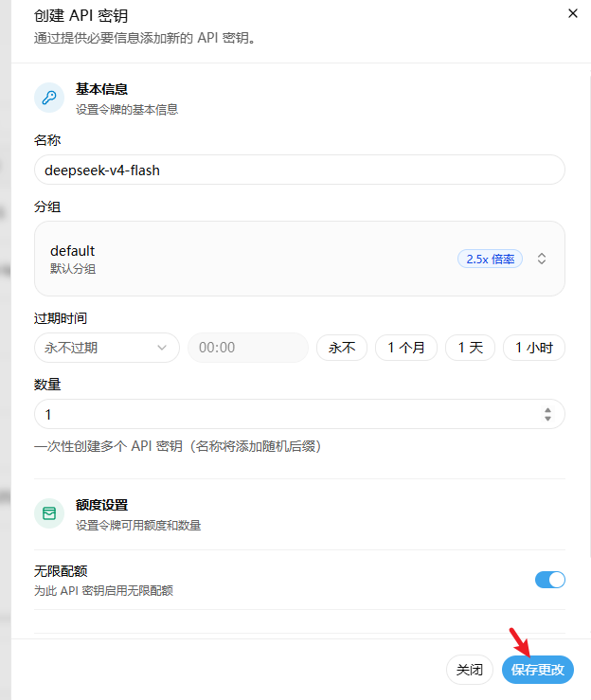
Task: Click the 一次性创建多个 API 密钥 hint text
Action: coord(178,446)
